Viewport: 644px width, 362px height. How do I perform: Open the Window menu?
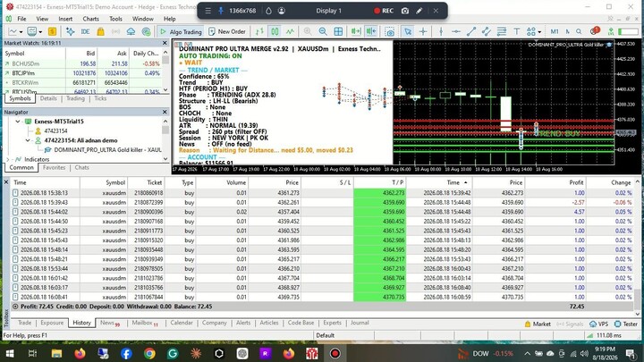click(x=142, y=19)
